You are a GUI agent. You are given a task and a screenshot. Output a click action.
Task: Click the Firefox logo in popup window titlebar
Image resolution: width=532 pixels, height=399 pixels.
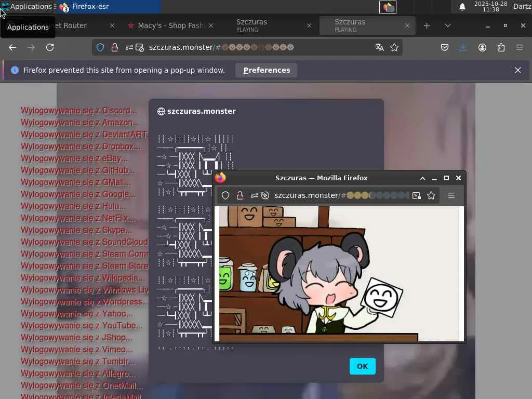tap(220, 178)
